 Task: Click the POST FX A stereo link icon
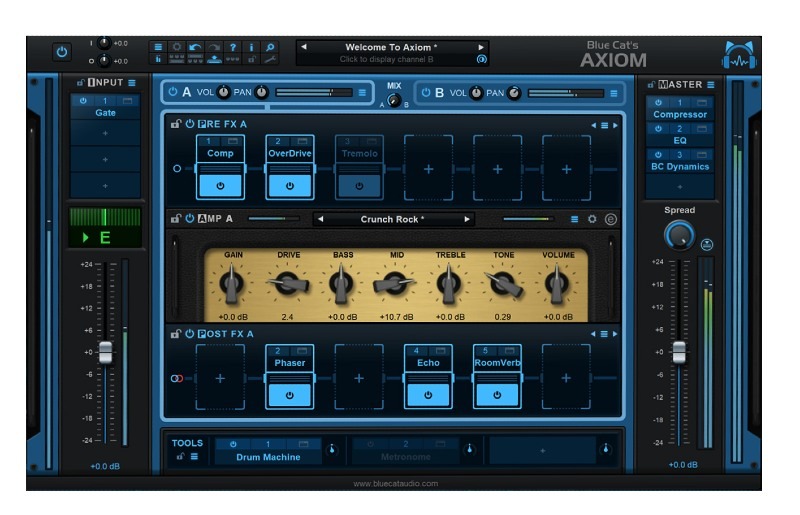tap(177, 378)
